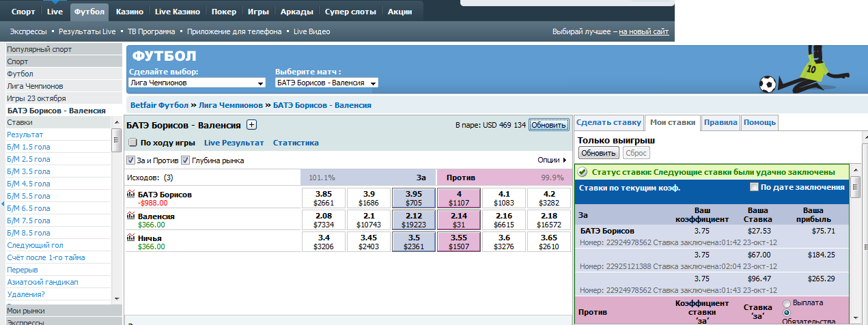Select back odds 3.5 for Ничья
The height and width of the screenshot is (325, 868).
[x=412, y=242]
